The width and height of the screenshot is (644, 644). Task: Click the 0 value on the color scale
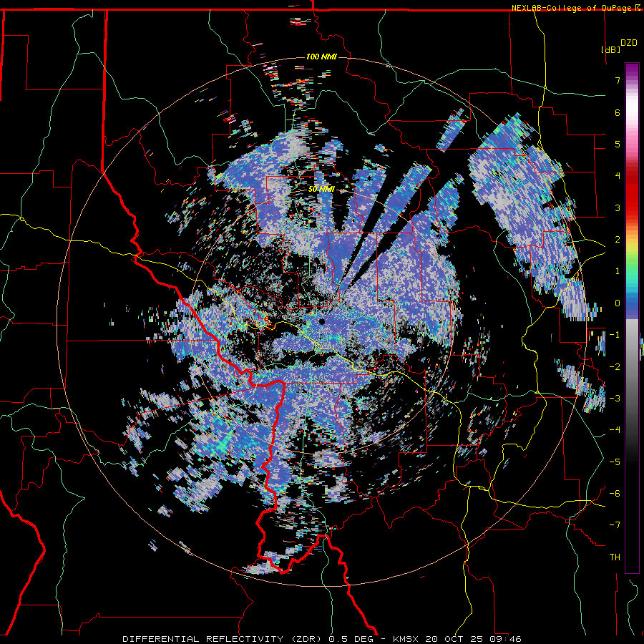click(x=618, y=303)
